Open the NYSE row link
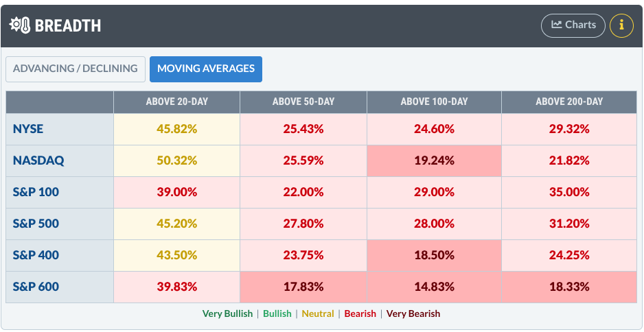This screenshot has height=332, width=644. coord(28,129)
